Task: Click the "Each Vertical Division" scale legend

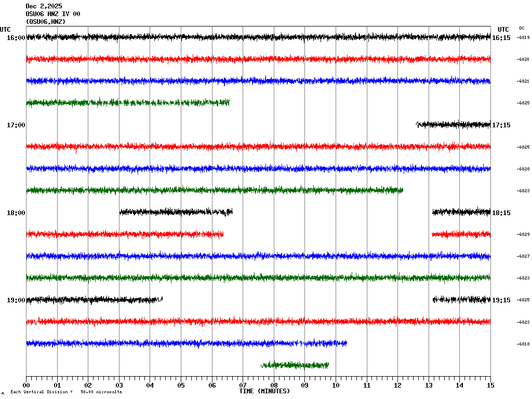Action: coord(66,392)
